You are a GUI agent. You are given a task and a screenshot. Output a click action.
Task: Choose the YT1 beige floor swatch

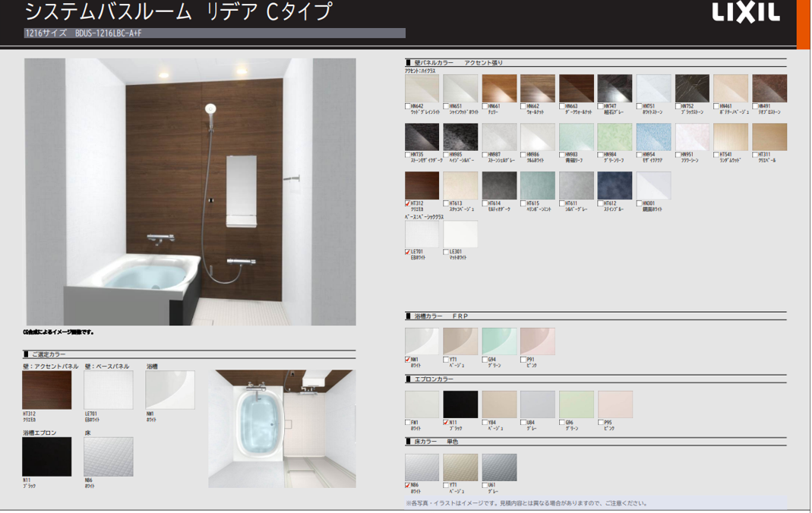460,467
